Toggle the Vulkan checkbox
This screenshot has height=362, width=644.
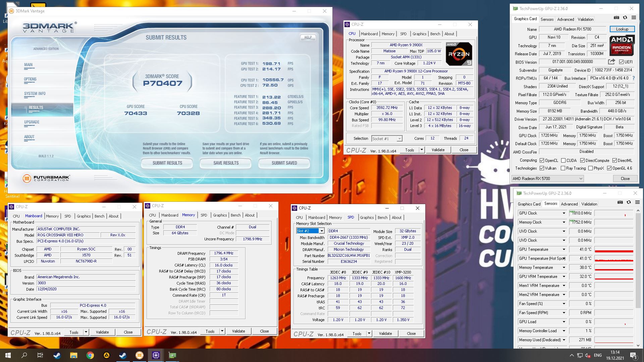click(x=542, y=168)
